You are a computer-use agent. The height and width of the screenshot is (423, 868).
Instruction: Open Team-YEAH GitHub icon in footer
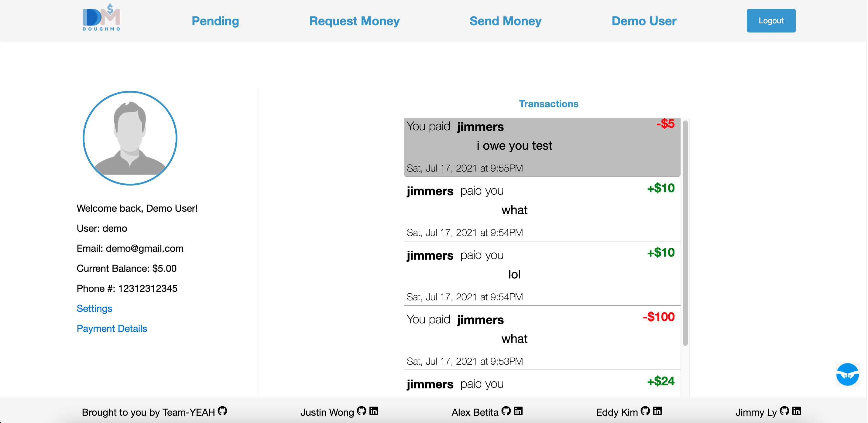(222, 411)
